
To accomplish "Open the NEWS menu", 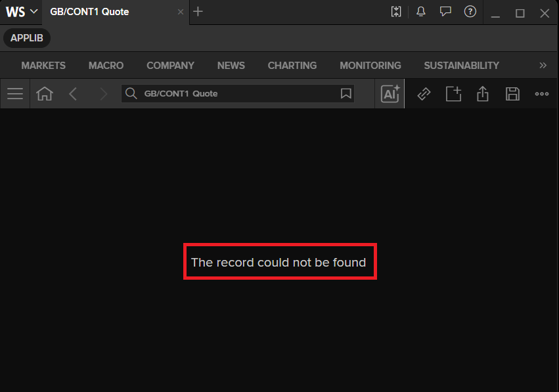I will pyautogui.click(x=231, y=66).
